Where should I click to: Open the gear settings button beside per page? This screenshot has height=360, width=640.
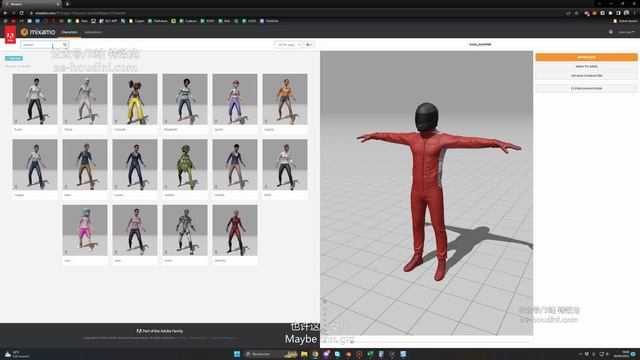[x=309, y=44]
